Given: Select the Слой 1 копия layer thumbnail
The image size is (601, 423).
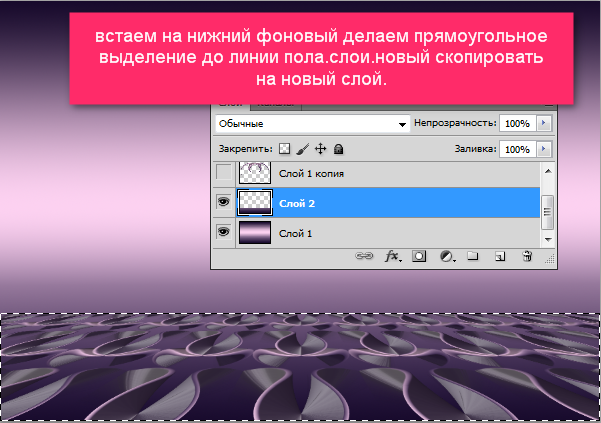Looking at the screenshot, I should coord(255,172).
